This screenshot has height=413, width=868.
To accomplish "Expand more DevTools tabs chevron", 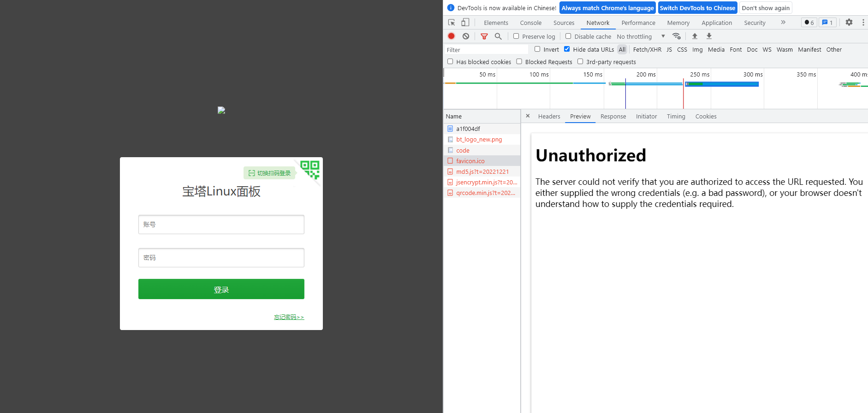I will (x=783, y=22).
